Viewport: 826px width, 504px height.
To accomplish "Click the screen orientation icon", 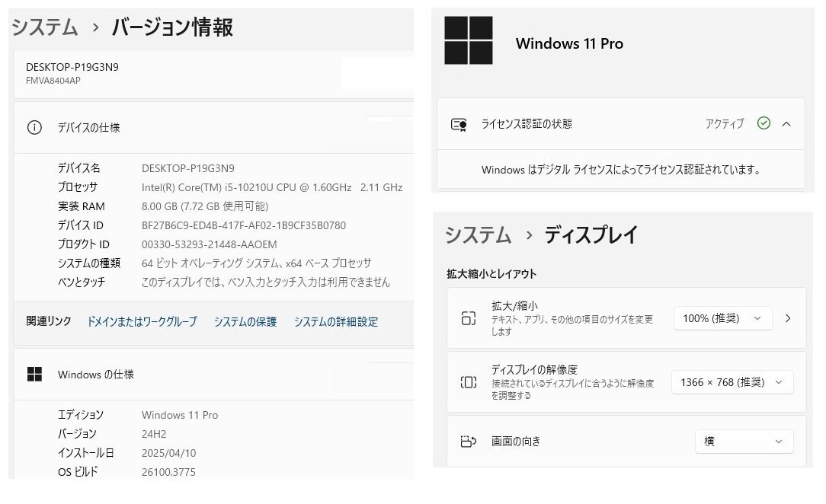I will 469,441.
